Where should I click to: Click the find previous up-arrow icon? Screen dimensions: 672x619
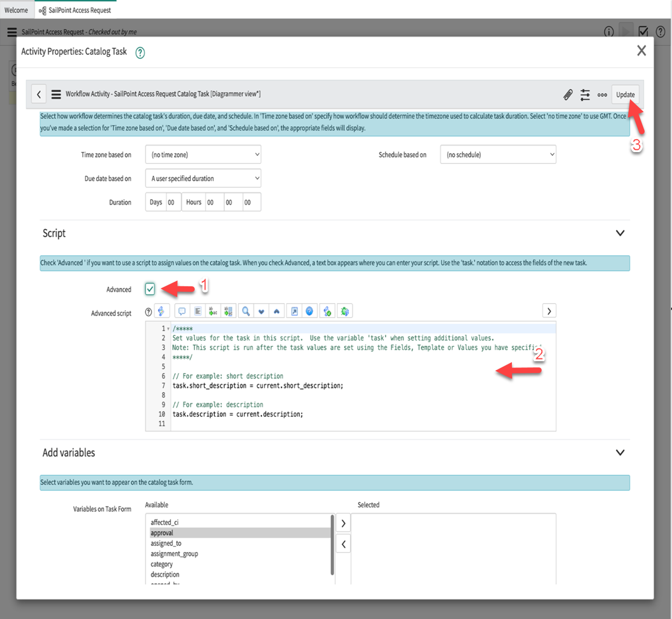pyautogui.click(x=277, y=311)
